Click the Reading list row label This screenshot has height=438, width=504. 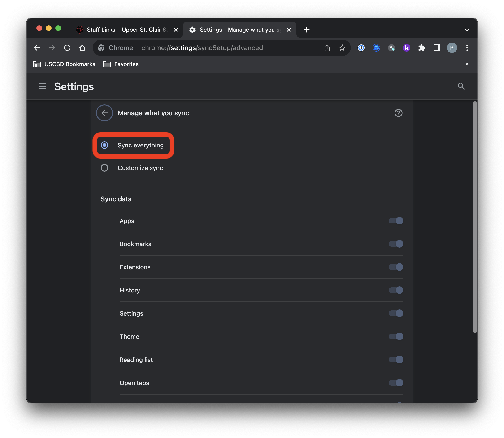point(136,360)
